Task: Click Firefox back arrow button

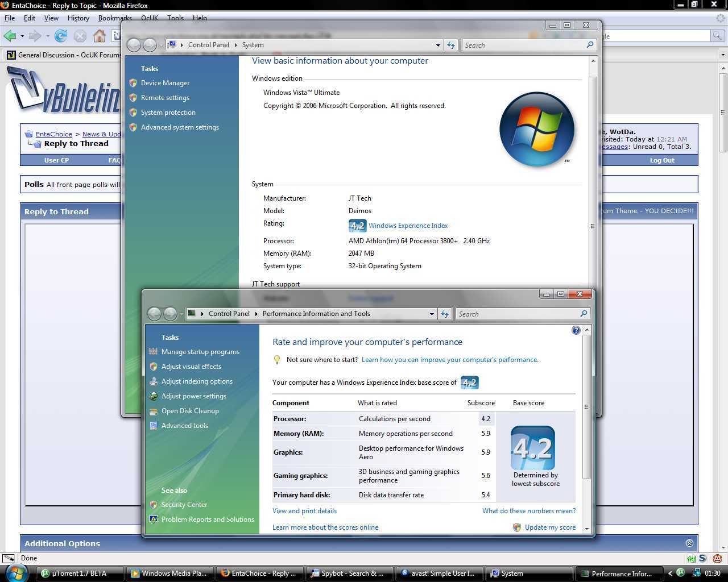Action: (x=10, y=36)
